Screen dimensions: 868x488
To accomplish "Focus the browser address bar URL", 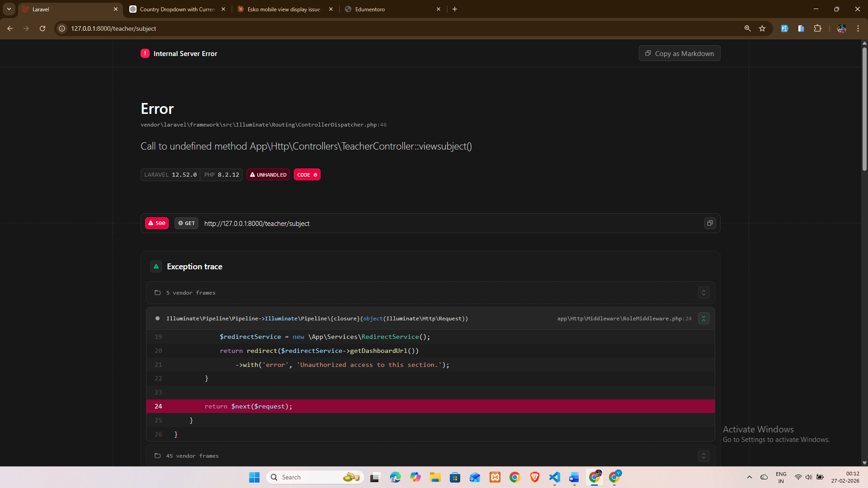I will tap(113, 28).
